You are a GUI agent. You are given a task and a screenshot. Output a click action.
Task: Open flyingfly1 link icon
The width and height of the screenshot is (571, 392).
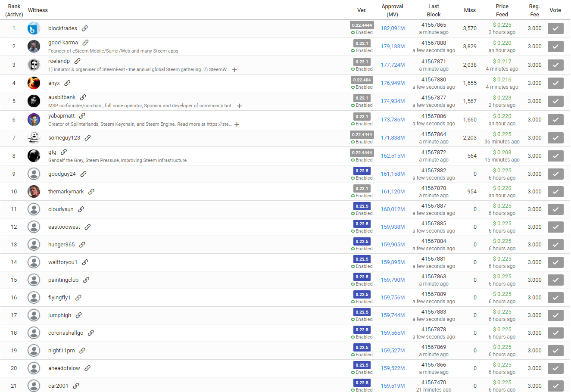click(x=78, y=298)
